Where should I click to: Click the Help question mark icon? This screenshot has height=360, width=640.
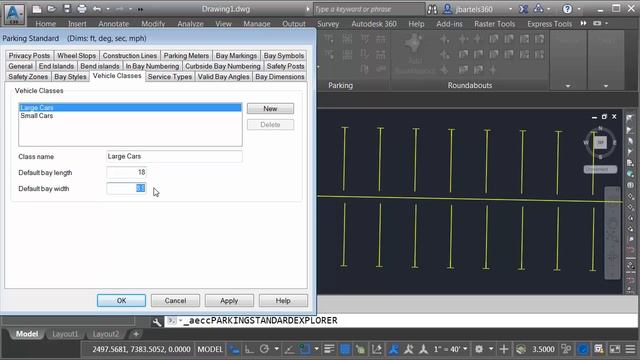(567, 9)
